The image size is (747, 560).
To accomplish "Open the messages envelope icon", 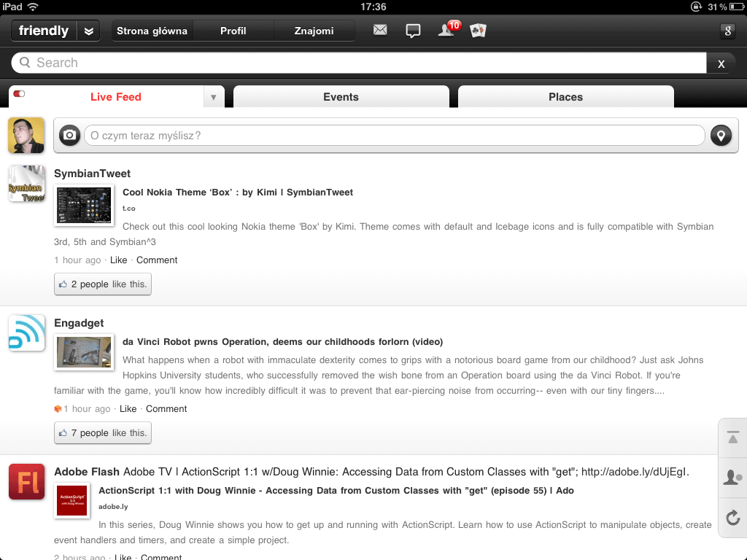I will tap(380, 31).
